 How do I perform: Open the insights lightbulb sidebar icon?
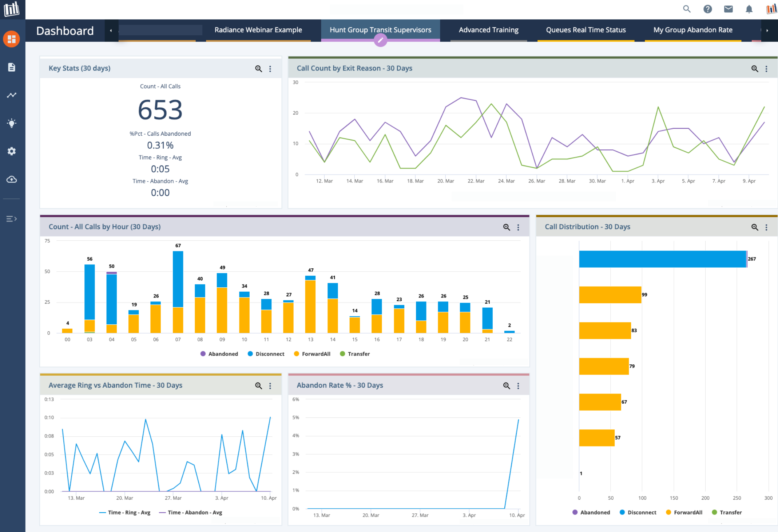[x=12, y=123]
